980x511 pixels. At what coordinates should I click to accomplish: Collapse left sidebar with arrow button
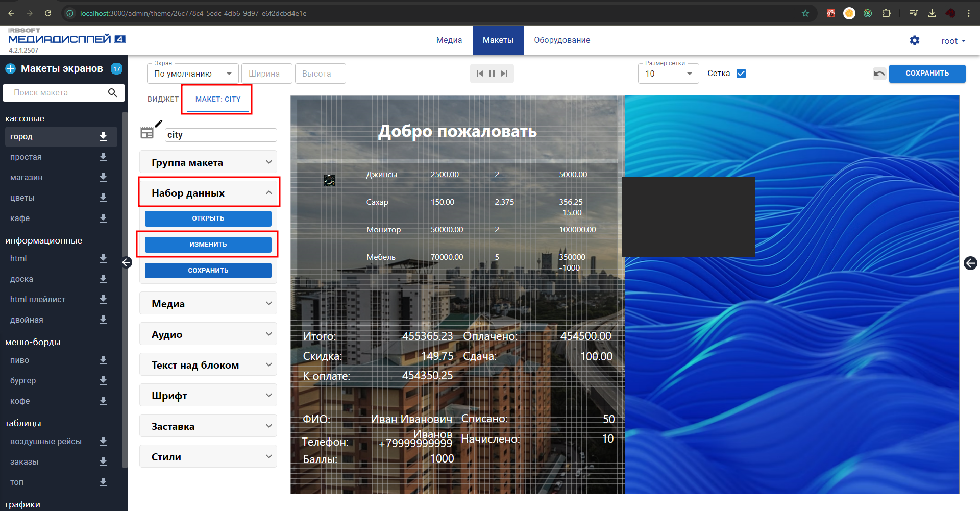tap(127, 262)
